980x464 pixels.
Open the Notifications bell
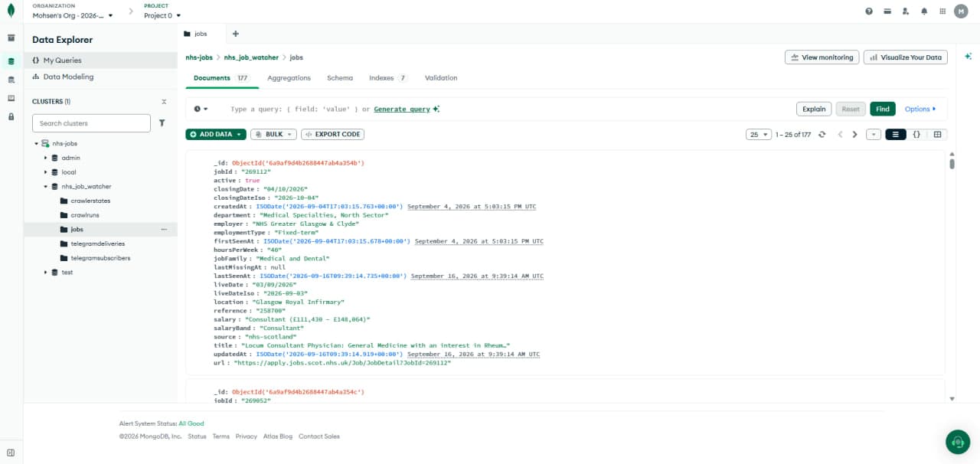click(924, 11)
